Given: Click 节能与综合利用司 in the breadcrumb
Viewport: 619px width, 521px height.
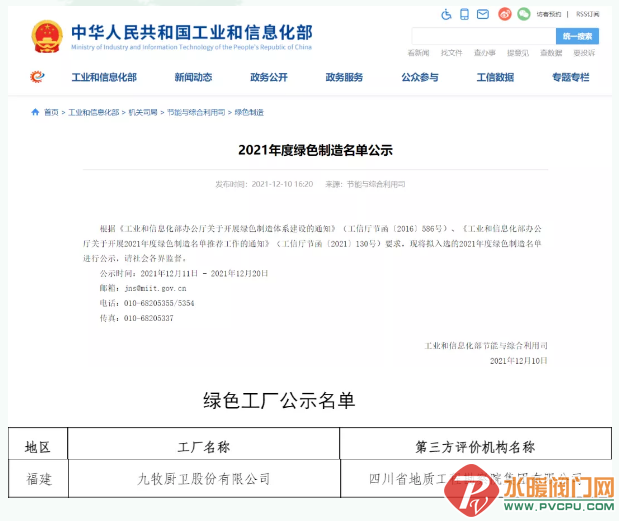Looking at the screenshot, I should [196, 112].
